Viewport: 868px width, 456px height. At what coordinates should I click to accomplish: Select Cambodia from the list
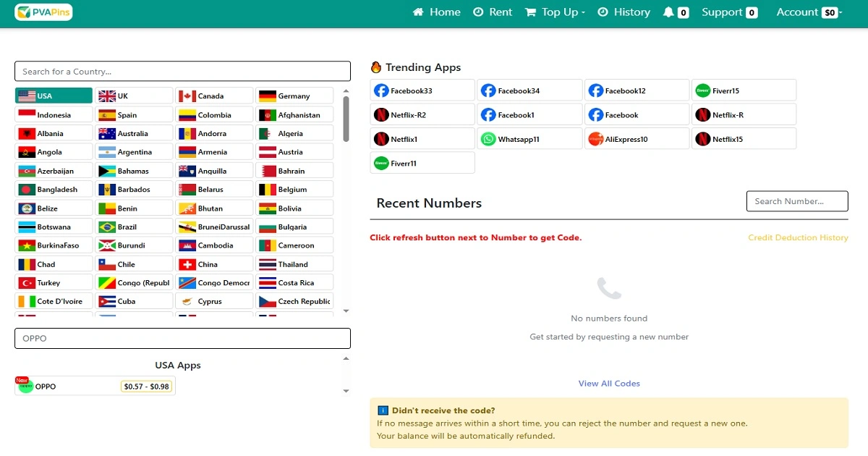[214, 245]
